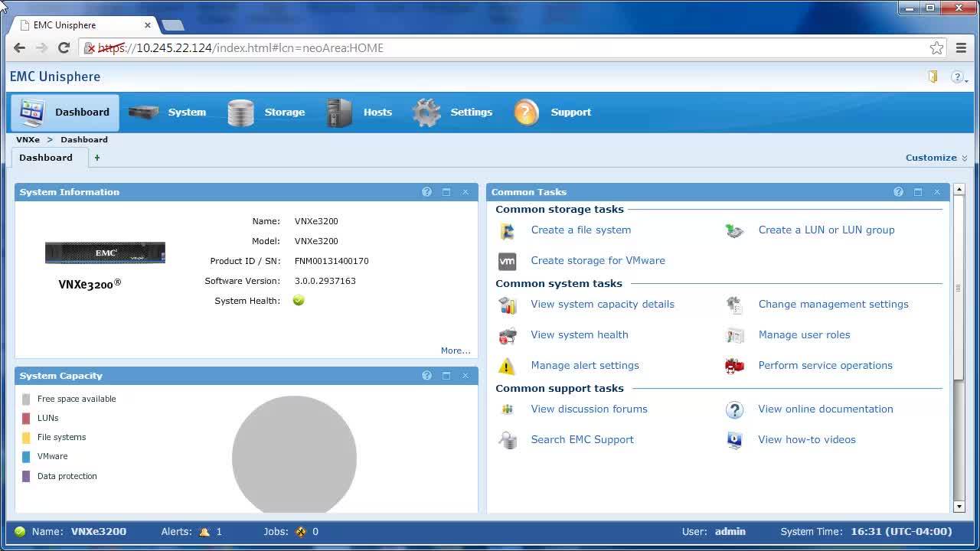Viewport: 980px width, 551px height.
Task: Click the LUNs legend color swatch
Action: coord(26,419)
